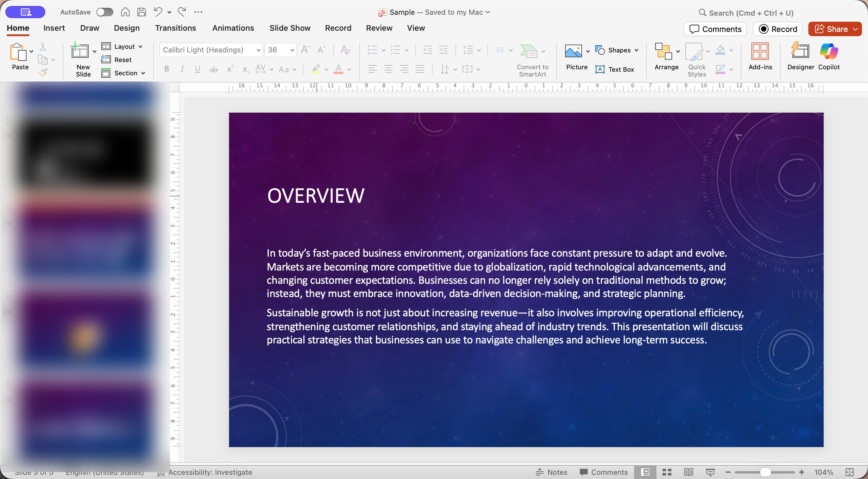Open the Add-ins gallery
This screenshot has width=868, height=479.
coord(760,56)
